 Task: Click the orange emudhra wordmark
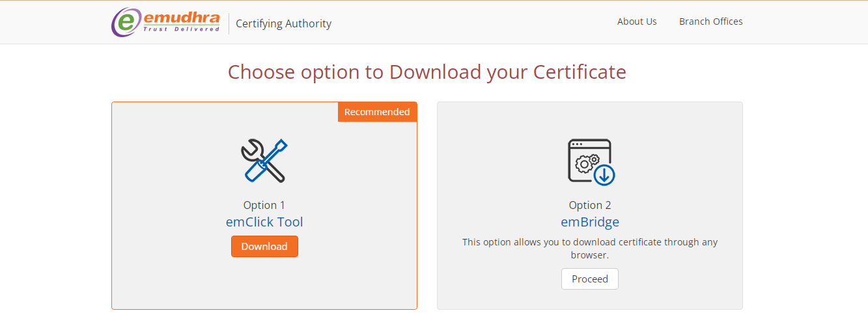click(182, 18)
